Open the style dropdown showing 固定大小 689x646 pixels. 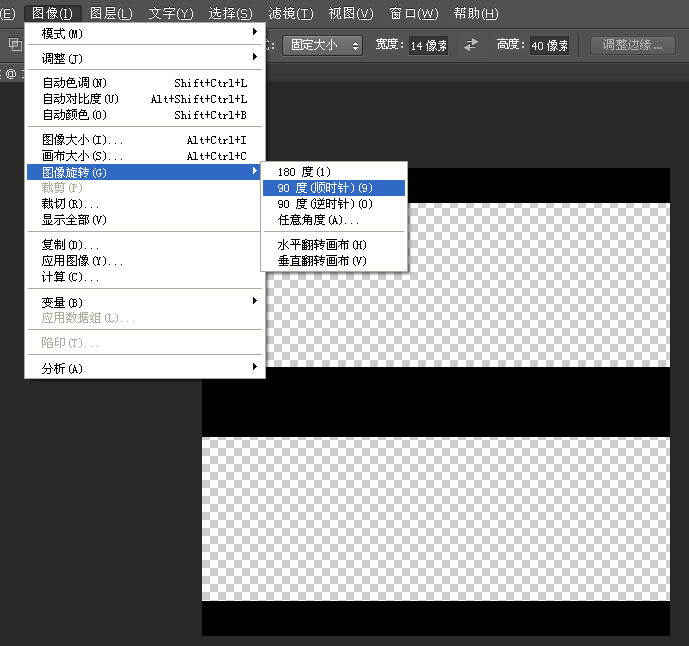point(321,45)
